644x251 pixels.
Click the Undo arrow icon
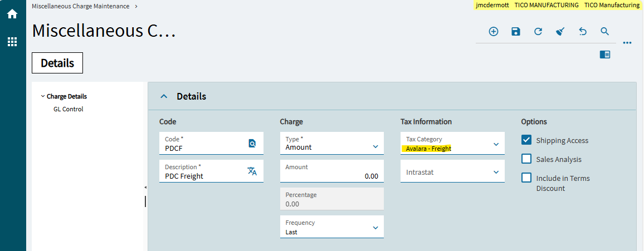tap(582, 32)
